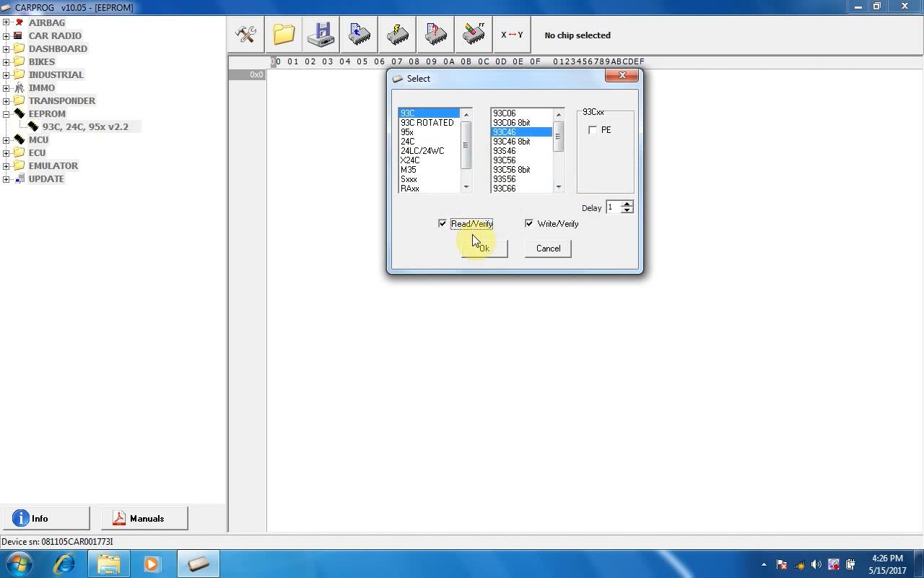Collapse the EEPROM tree node
The width and height of the screenshot is (924, 578).
pyautogui.click(x=6, y=113)
